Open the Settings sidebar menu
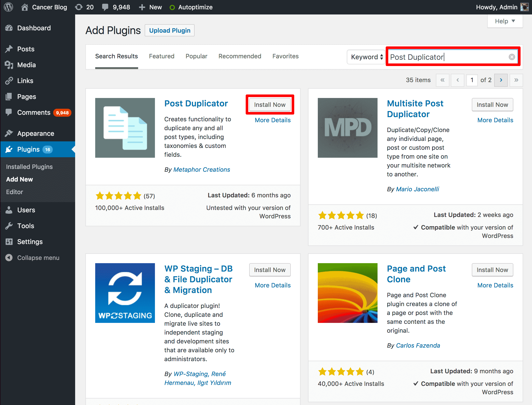This screenshot has width=532, height=405. click(x=38, y=241)
